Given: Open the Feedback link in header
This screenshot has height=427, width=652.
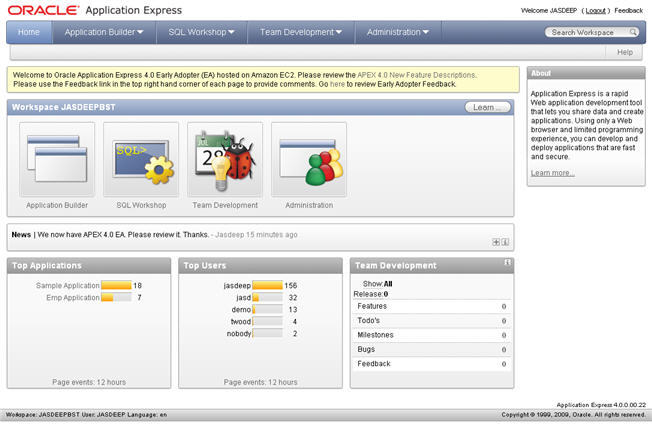Looking at the screenshot, I should (x=628, y=10).
